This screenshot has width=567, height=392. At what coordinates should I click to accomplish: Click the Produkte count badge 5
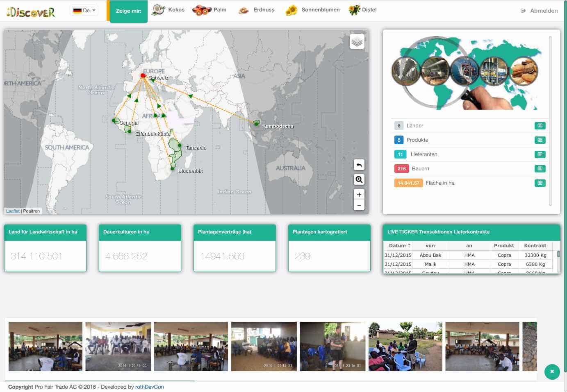pyautogui.click(x=399, y=140)
